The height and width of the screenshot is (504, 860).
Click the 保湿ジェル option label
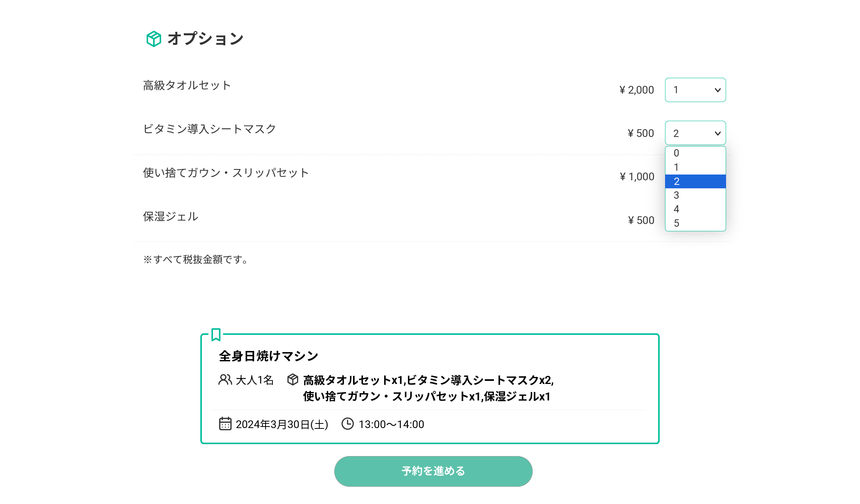(x=170, y=217)
